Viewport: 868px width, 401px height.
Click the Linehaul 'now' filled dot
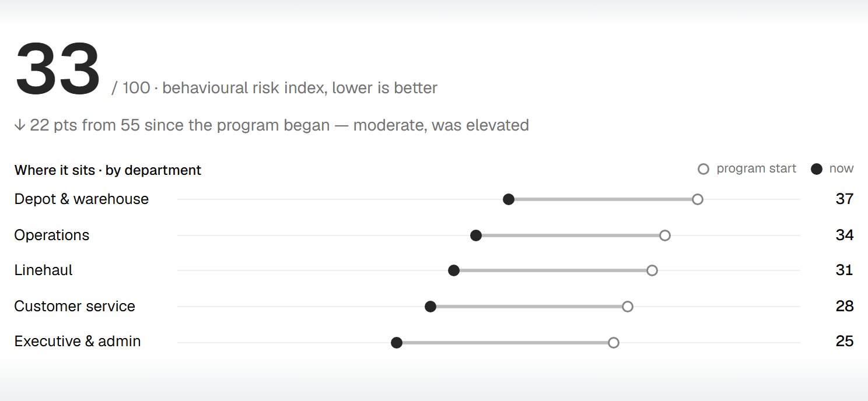pyautogui.click(x=454, y=270)
